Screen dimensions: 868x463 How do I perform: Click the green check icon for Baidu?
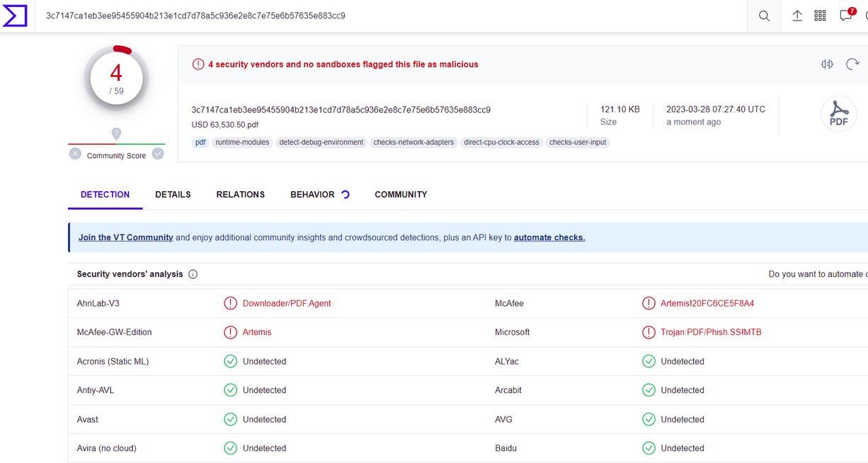click(649, 448)
